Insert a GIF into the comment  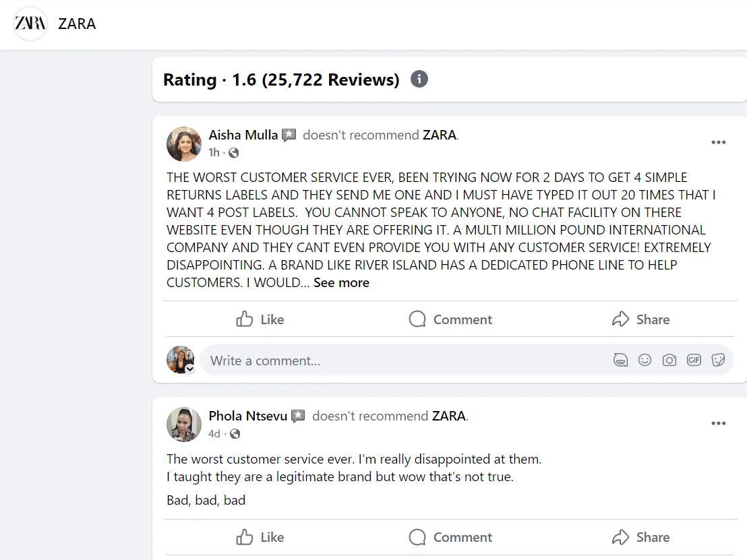point(694,360)
